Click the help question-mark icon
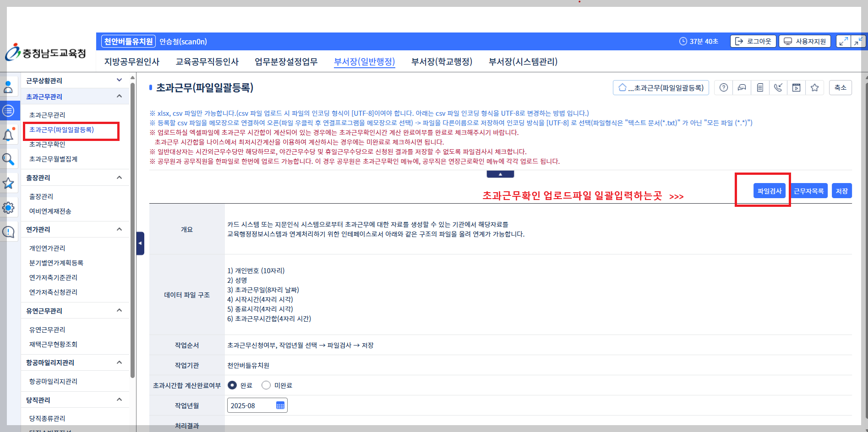The width and height of the screenshot is (868, 432). click(724, 87)
